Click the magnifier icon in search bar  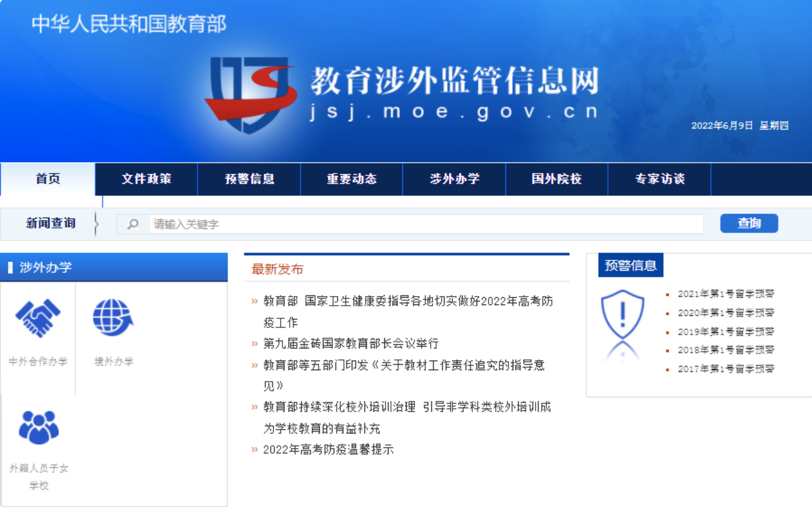[x=133, y=224]
